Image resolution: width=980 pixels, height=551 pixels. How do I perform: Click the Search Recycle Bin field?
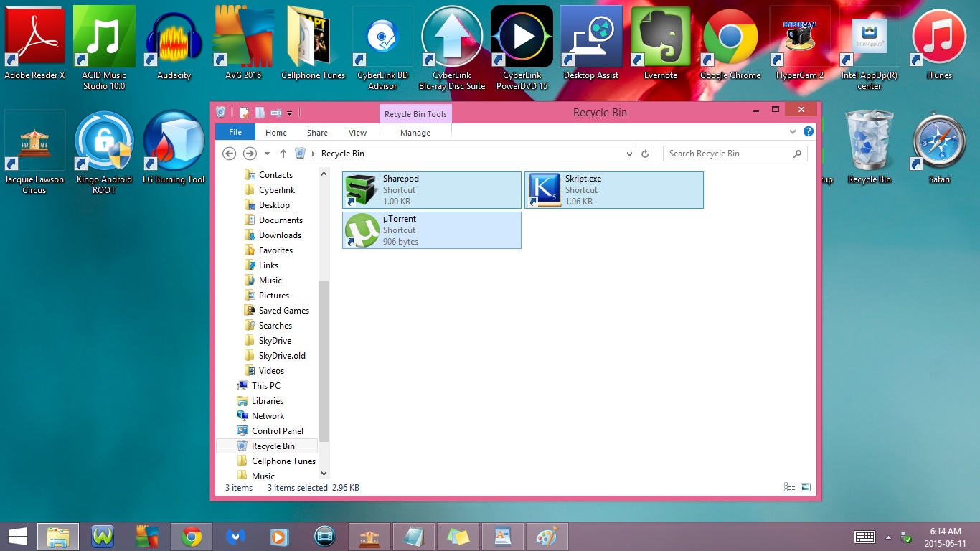735,154
